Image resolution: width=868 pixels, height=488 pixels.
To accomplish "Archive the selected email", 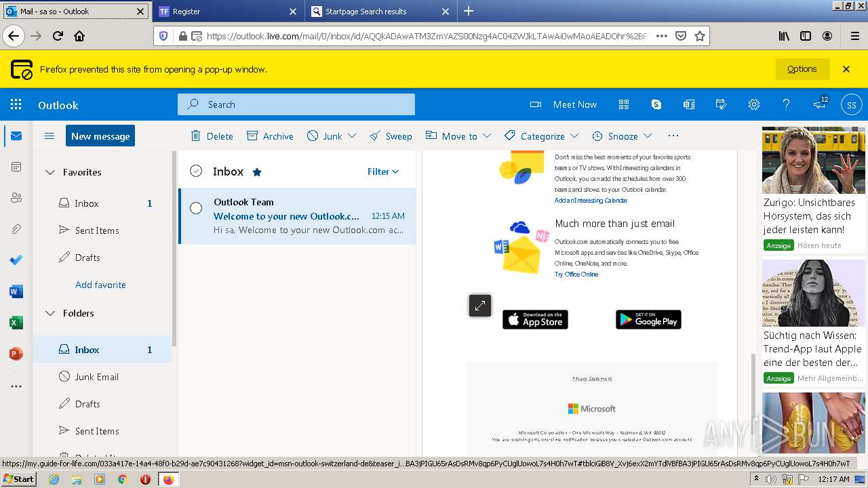I will 270,136.
